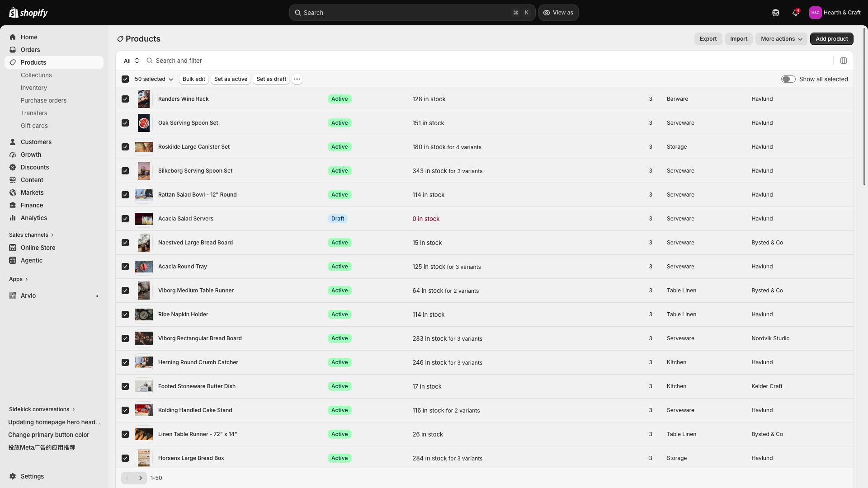
Task: Click the Home icon in sidebar
Action: click(13, 37)
